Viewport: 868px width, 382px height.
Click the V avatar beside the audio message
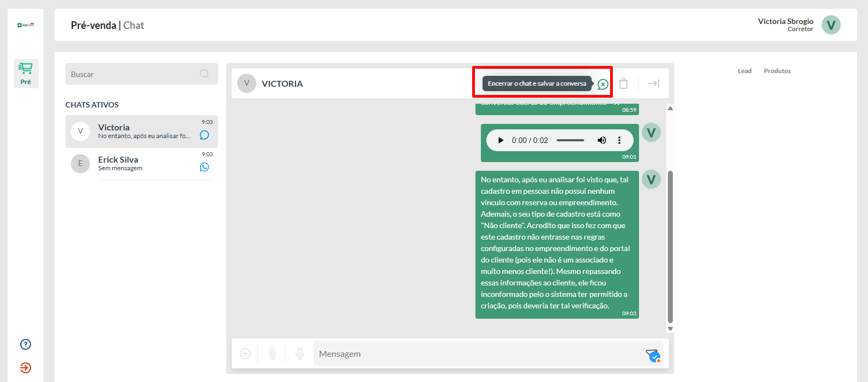pos(651,132)
